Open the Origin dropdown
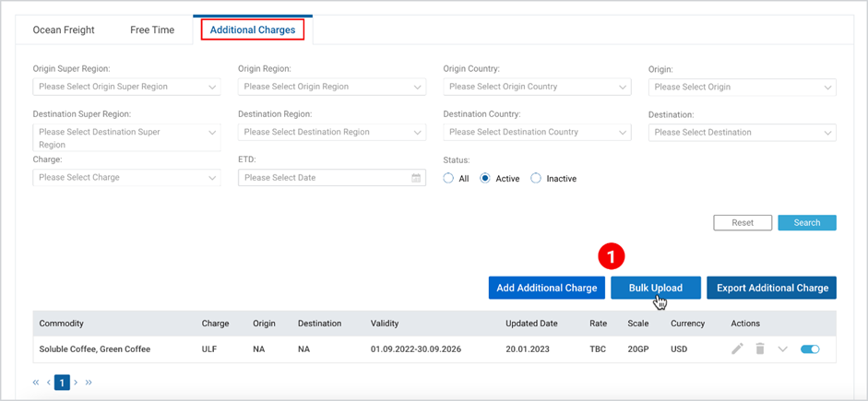 pyautogui.click(x=743, y=88)
